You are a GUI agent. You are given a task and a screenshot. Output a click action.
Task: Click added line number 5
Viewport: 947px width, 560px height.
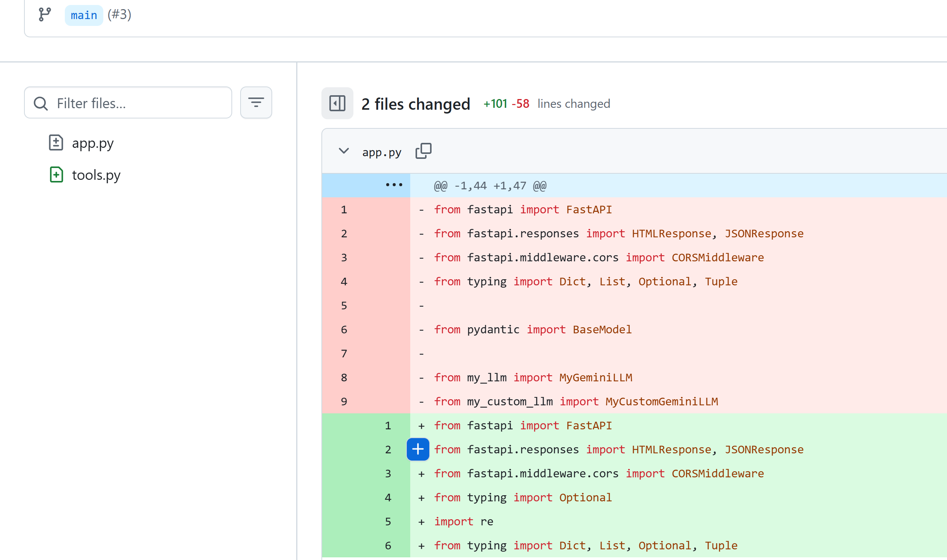[x=388, y=522]
